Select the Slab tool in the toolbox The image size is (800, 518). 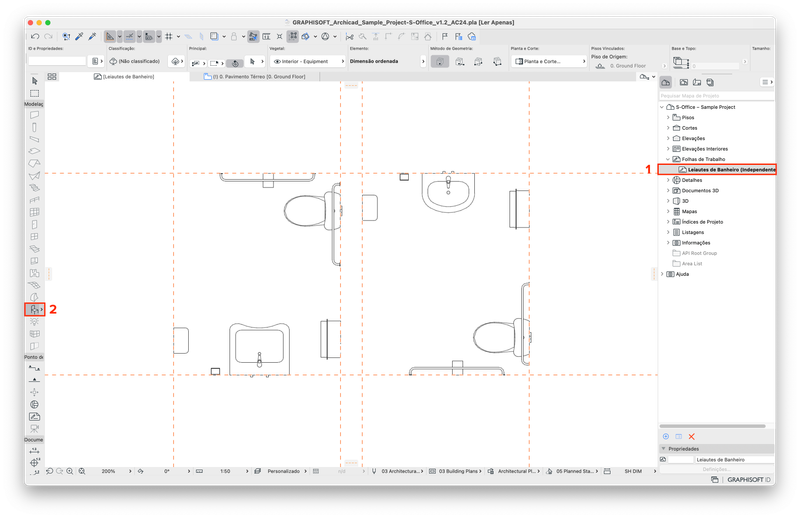(x=34, y=151)
